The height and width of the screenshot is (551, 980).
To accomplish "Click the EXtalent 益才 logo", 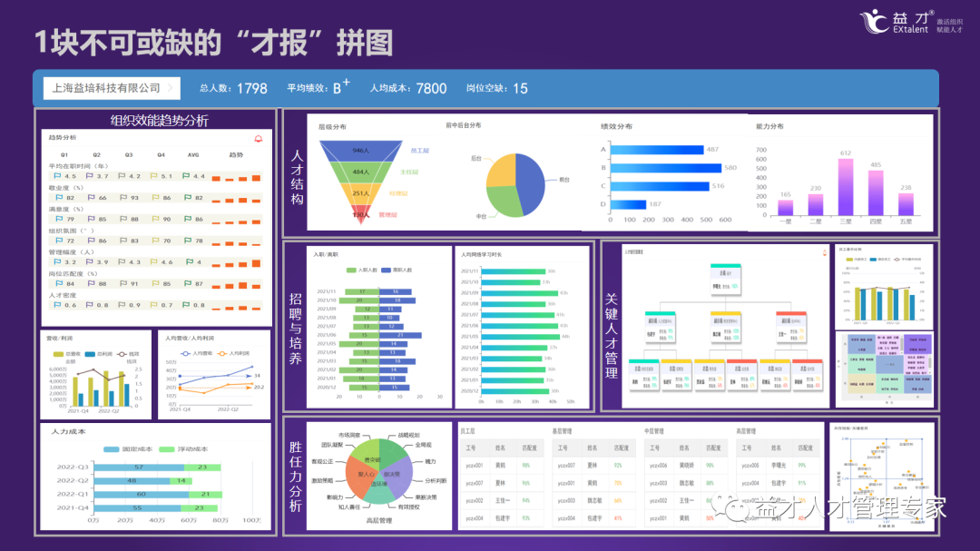I will click(x=910, y=22).
